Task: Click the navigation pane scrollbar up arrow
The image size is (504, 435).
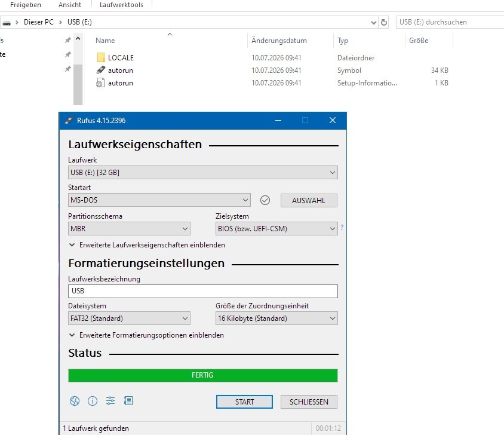Action: [x=78, y=39]
